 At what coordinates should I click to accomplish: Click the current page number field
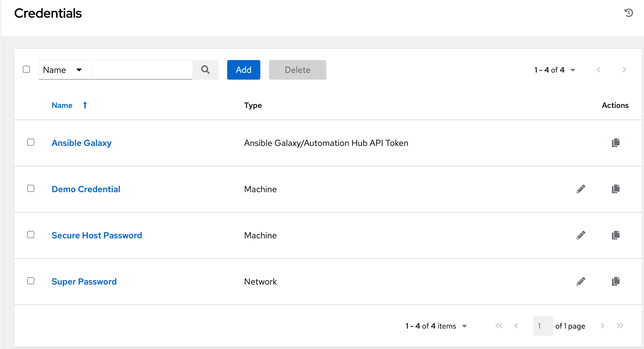tap(543, 326)
